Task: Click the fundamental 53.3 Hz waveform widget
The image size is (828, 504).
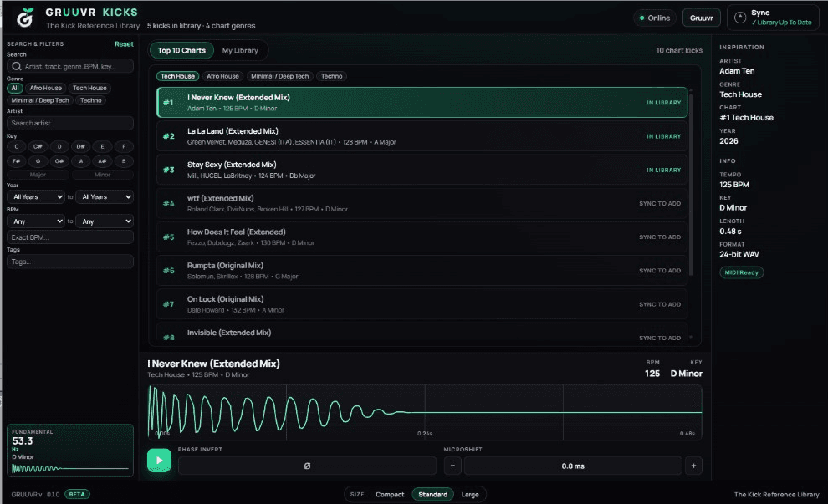Action: coord(69,451)
